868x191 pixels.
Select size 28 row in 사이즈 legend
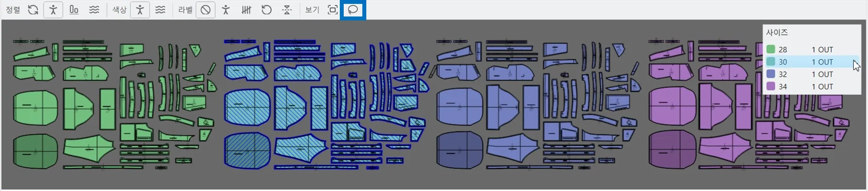(812, 49)
